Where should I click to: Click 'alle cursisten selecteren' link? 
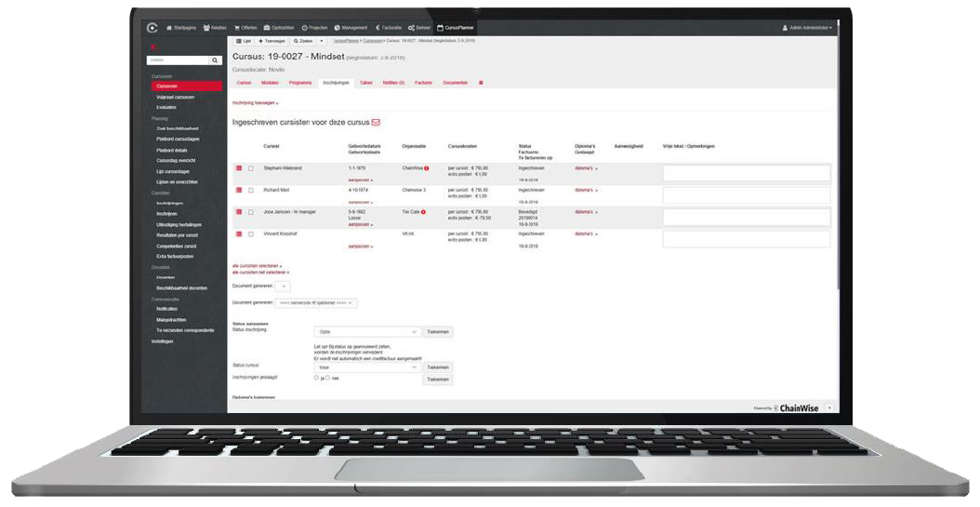pos(257,266)
